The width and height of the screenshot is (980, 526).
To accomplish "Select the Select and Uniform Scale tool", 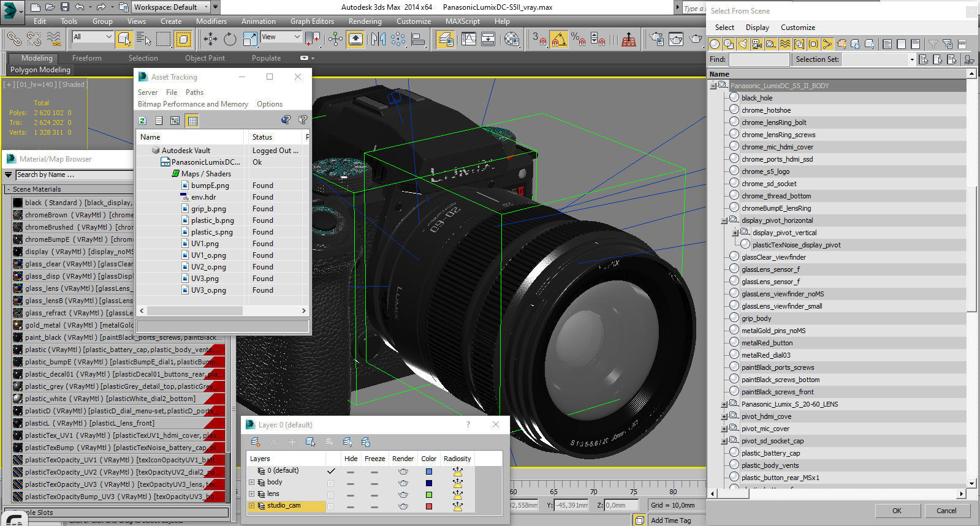I will (249, 39).
